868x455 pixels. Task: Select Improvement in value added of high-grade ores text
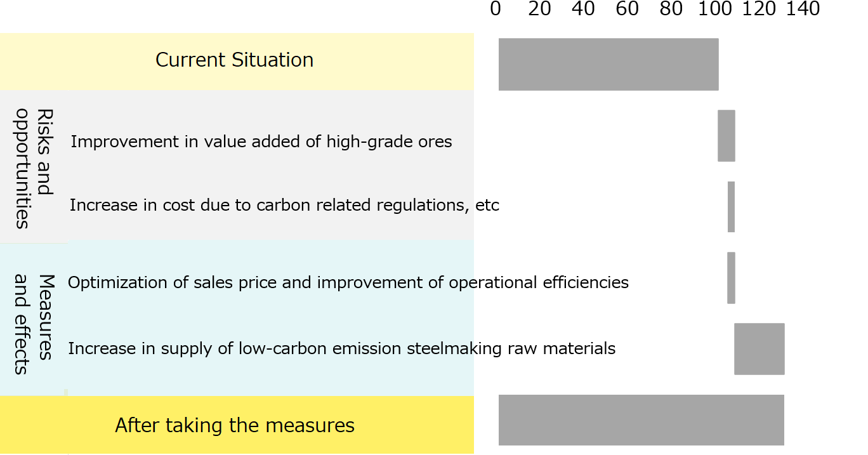click(261, 142)
